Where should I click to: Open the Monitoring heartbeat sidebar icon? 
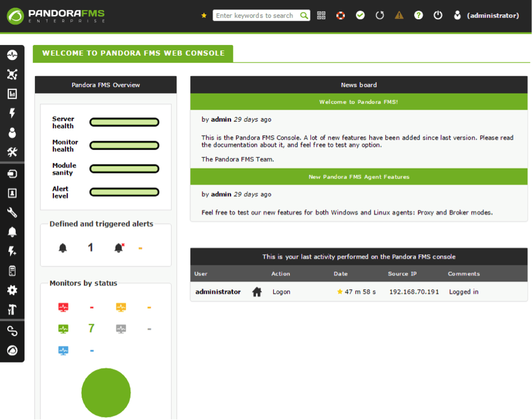pyautogui.click(x=12, y=55)
